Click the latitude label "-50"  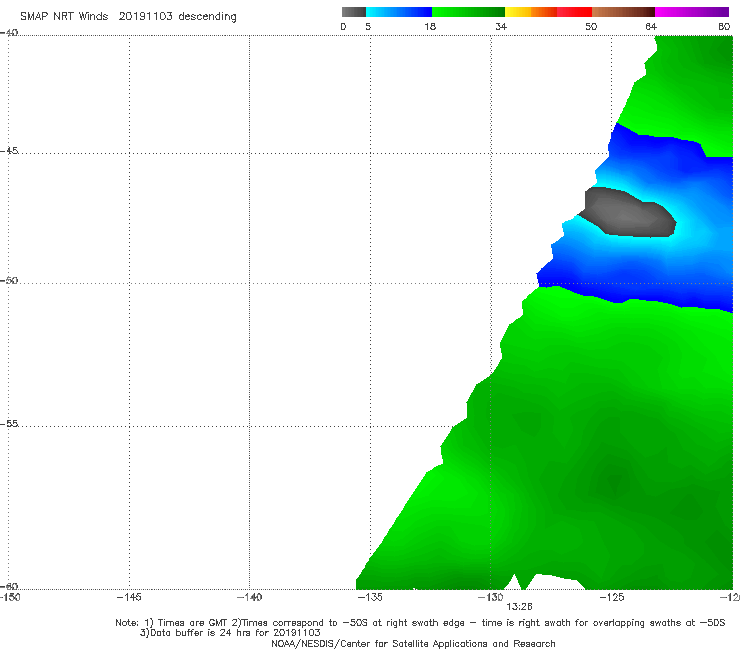point(9,280)
